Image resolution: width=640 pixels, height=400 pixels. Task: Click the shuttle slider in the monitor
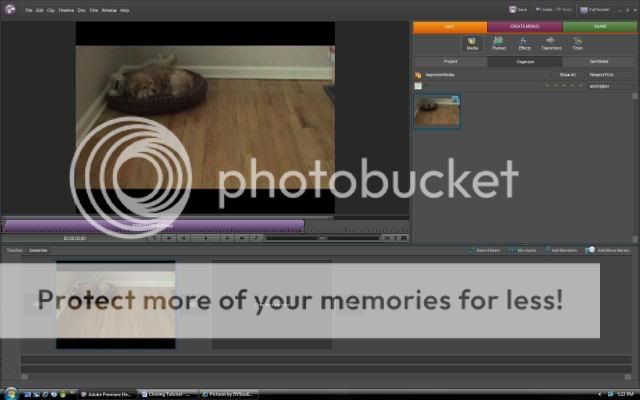322,238
